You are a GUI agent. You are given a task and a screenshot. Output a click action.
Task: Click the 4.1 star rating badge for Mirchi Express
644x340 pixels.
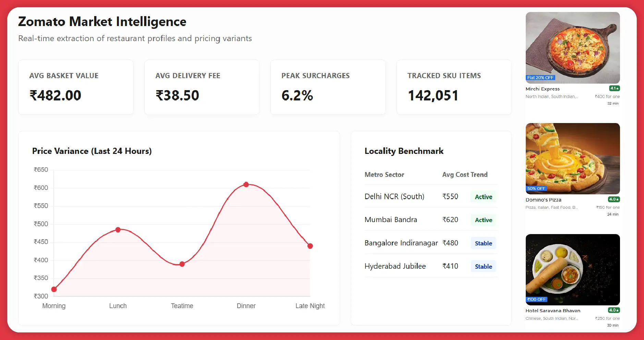coord(614,88)
